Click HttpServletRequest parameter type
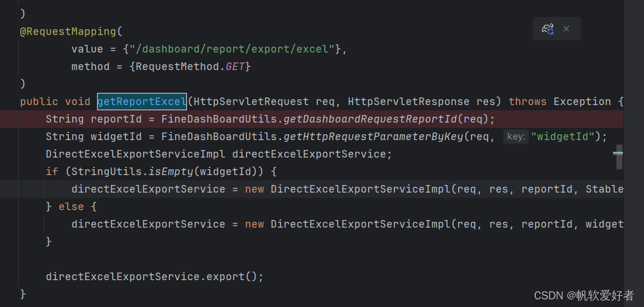Image resolution: width=644 pixels, height=307 pixels. [x=251, y=102]
